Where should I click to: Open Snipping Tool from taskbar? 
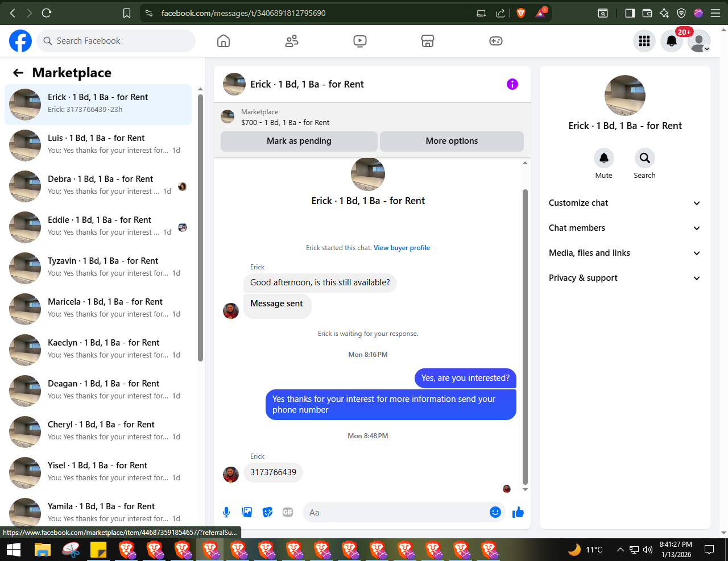[71, 550]
